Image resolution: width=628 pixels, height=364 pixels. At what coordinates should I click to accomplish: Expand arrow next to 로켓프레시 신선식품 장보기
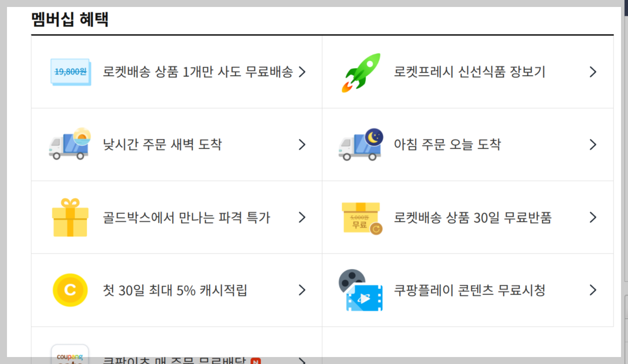pyautogui.click(x=593, y=72)
